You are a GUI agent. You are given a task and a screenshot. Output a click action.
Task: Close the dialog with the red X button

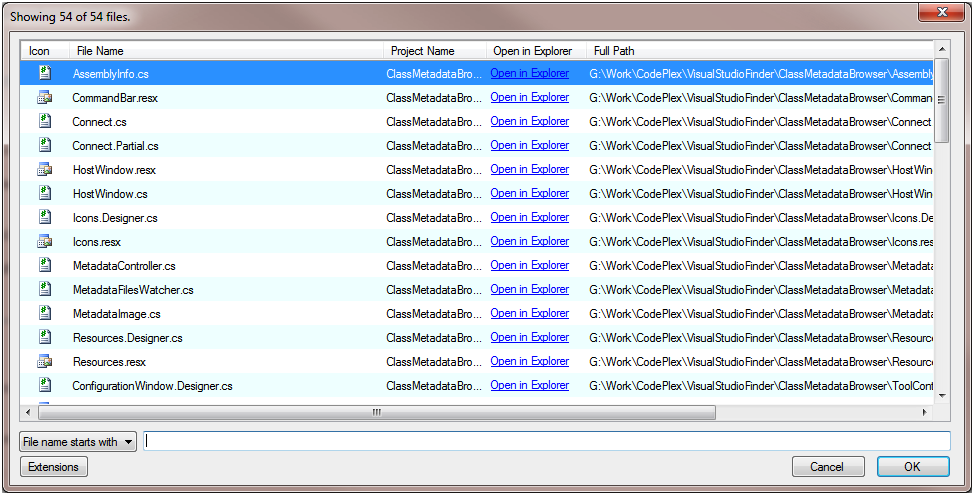[941, 12]
